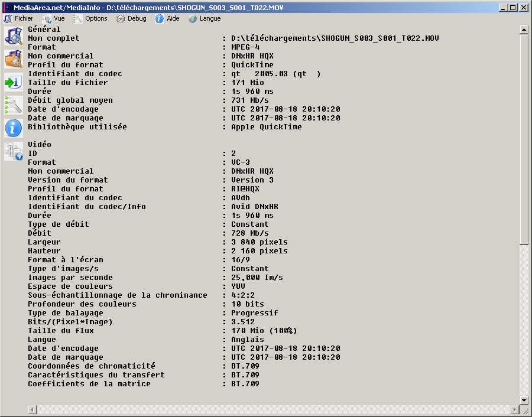Viewport: 532px width, 417px height.
Task: Click the 'Anglais' language value
Action: (247, 340)
